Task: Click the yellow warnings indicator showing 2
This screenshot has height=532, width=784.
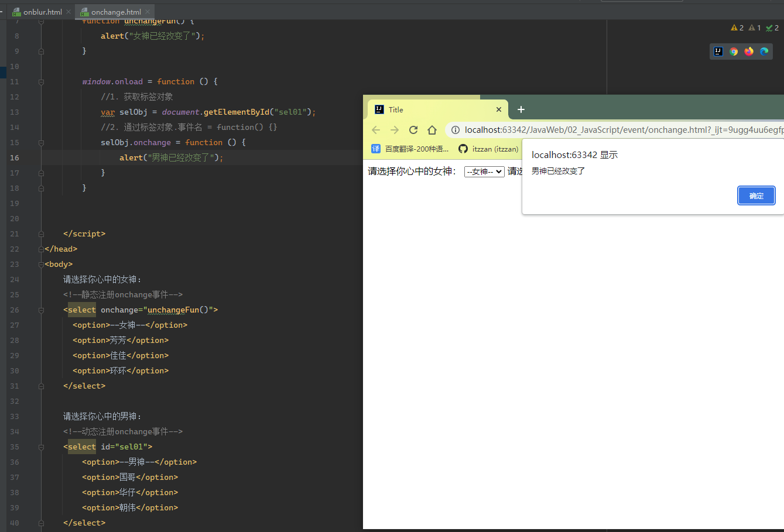Action: point(737,28)
